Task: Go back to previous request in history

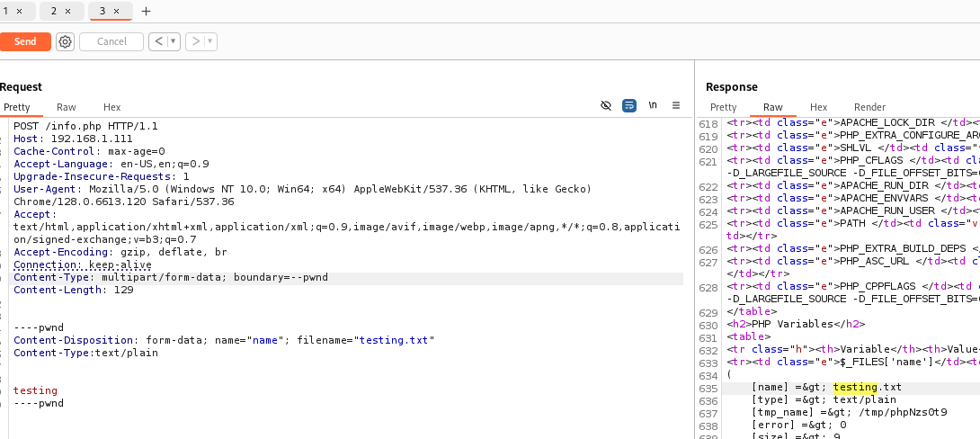Action: 157,41
